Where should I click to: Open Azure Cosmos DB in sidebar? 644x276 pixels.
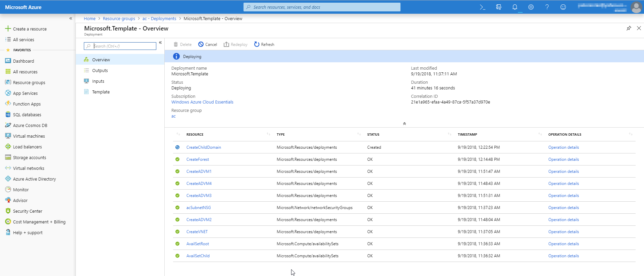click(30, 125)
